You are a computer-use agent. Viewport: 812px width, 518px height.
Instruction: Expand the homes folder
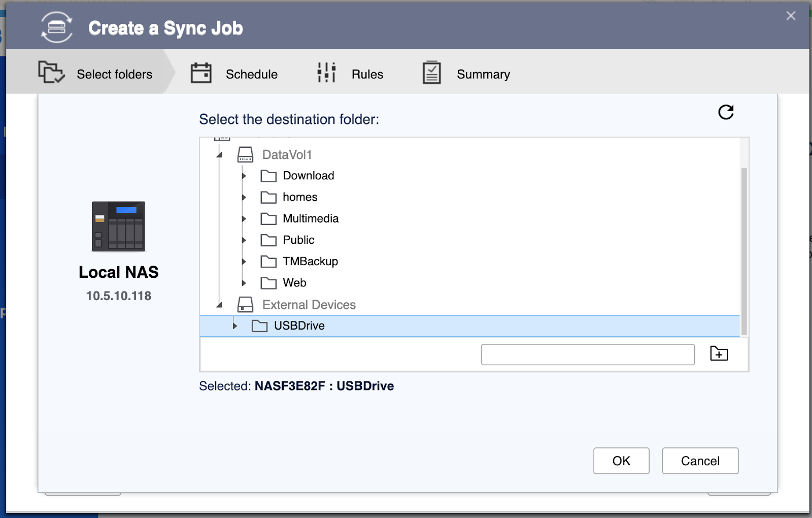(244, 197)
